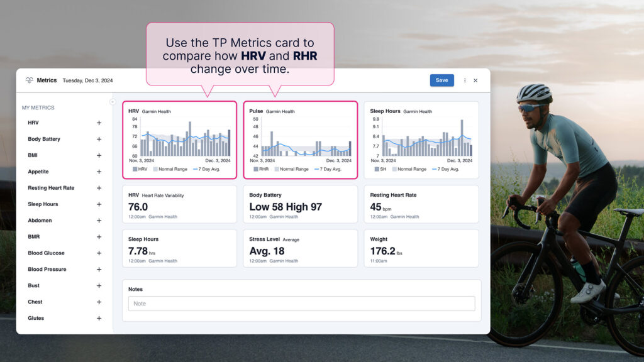Type in the Notes input field

(301, 304)
